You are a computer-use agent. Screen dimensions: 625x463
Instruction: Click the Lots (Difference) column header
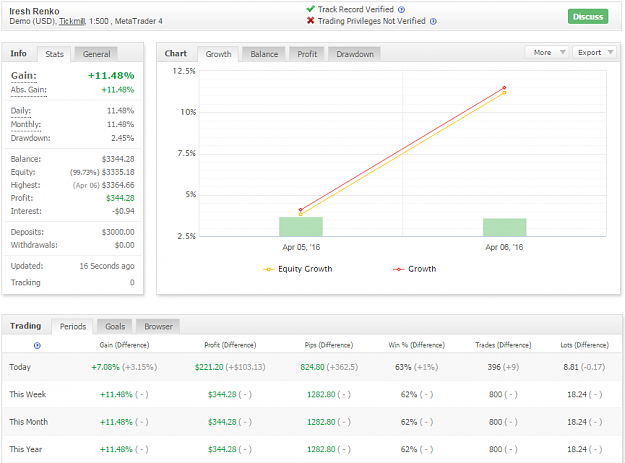pyautogui.click(x=584, y=345)
